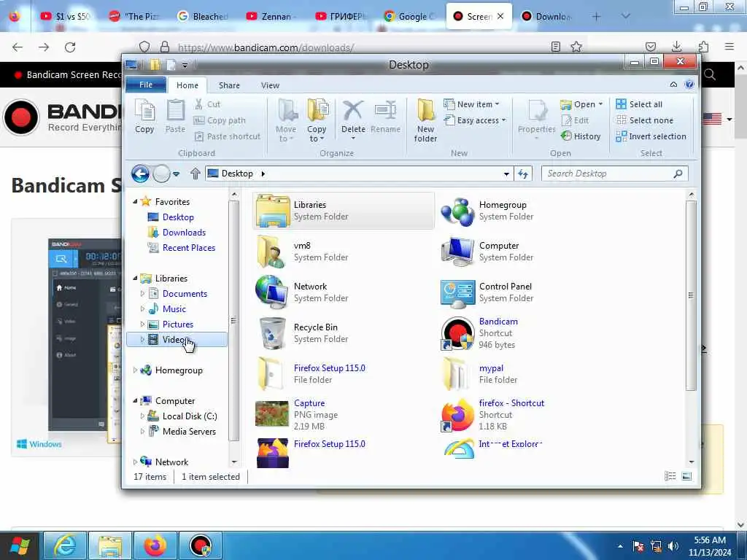This screenshot has height=560, width=747.
Task: Click the Delete icon in Organize group
Action: (353, 119)
